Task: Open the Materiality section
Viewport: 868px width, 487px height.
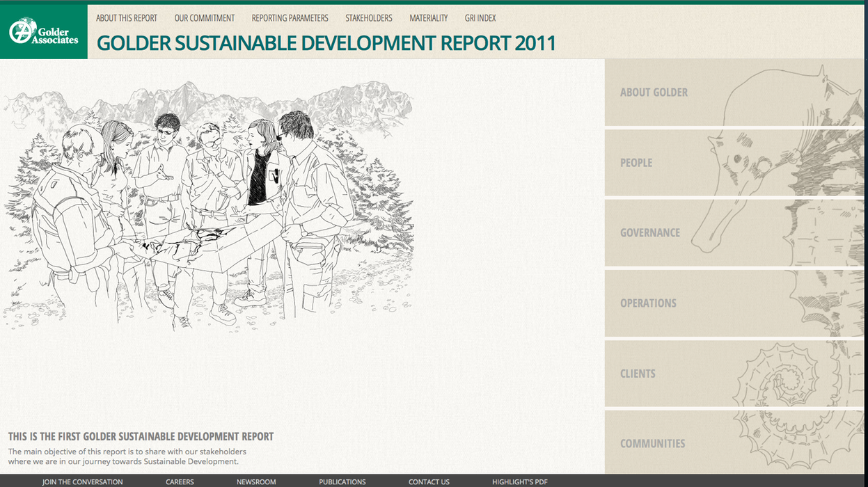Action: [429, 18]
